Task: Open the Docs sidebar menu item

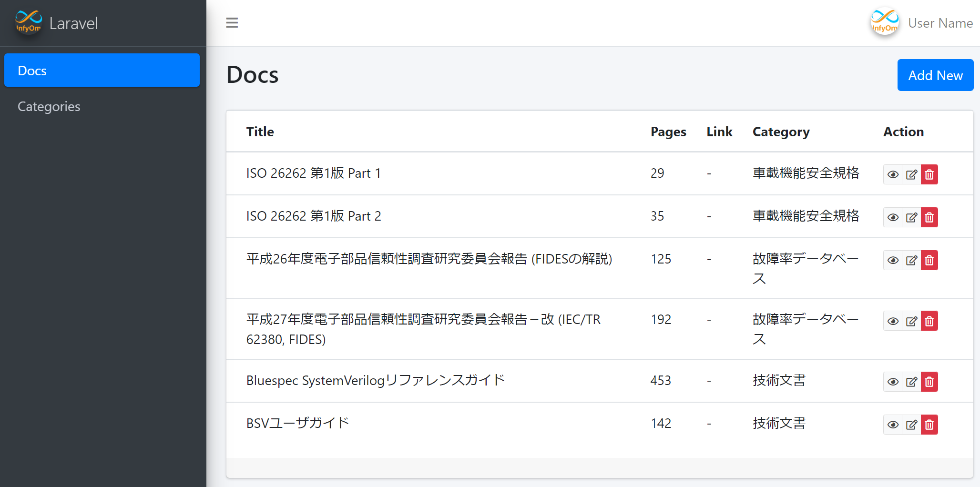Action: pyautogui.click(x=102, y=71)
